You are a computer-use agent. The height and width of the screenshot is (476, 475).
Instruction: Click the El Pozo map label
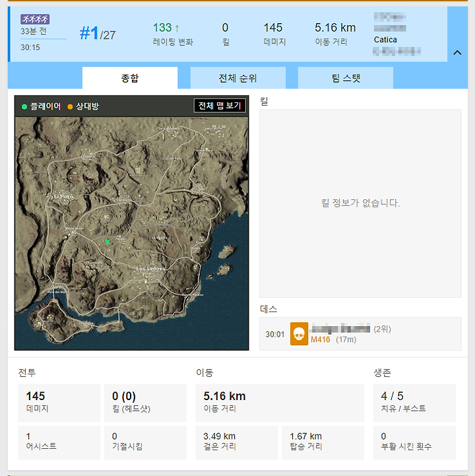63,197
